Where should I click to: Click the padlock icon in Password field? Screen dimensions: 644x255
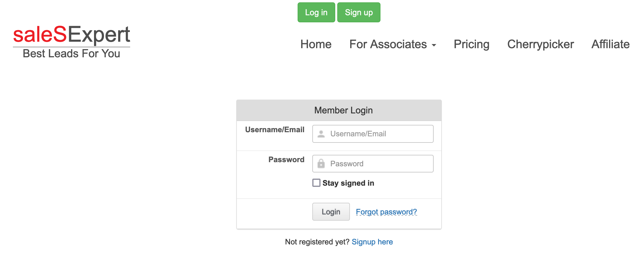[321, 163]
